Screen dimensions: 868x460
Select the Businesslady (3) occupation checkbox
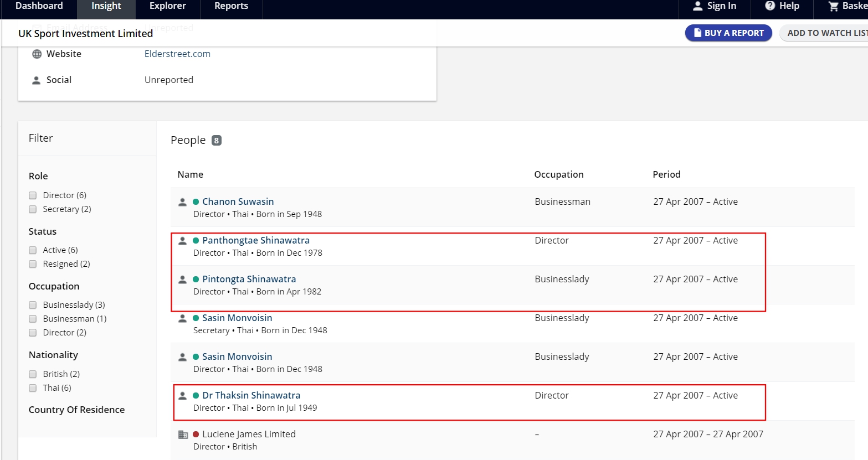click(x=33, y=305)
